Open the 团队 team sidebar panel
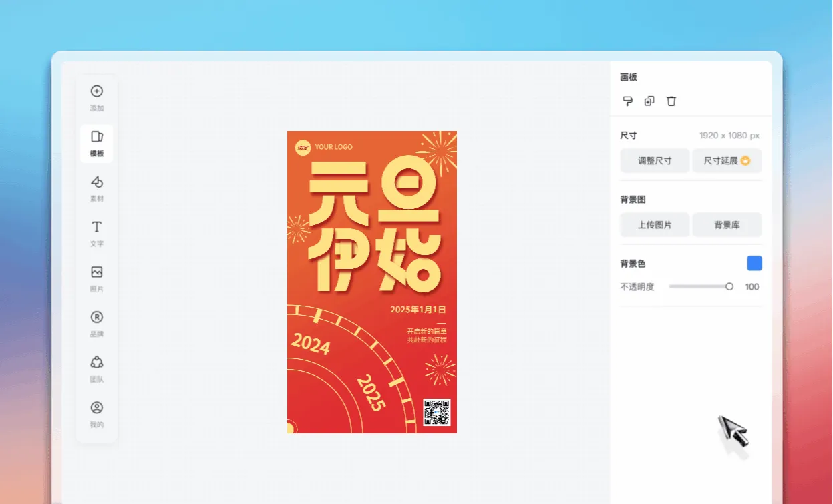Viewport: 833px width, 504px height. tap(97, 369)
